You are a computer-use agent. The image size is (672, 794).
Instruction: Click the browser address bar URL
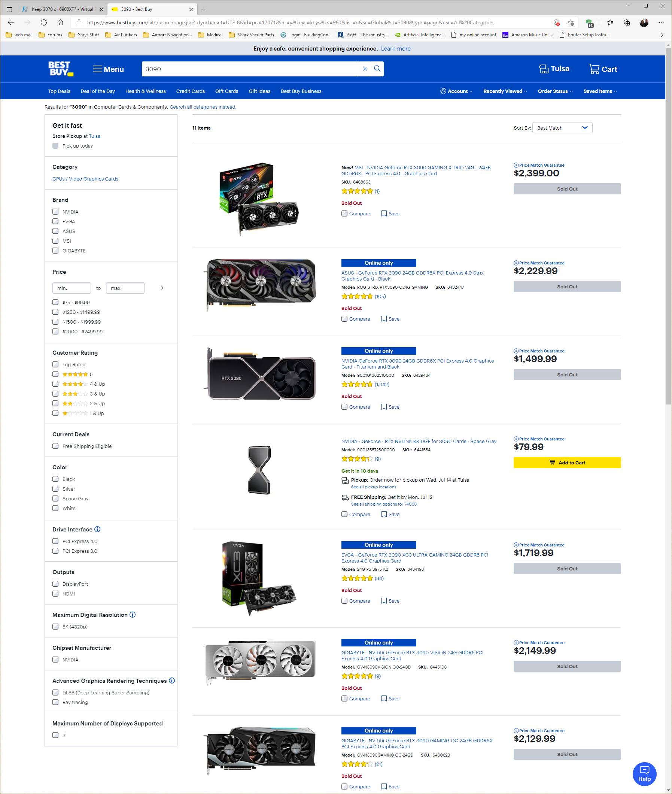tap(290, 22)
